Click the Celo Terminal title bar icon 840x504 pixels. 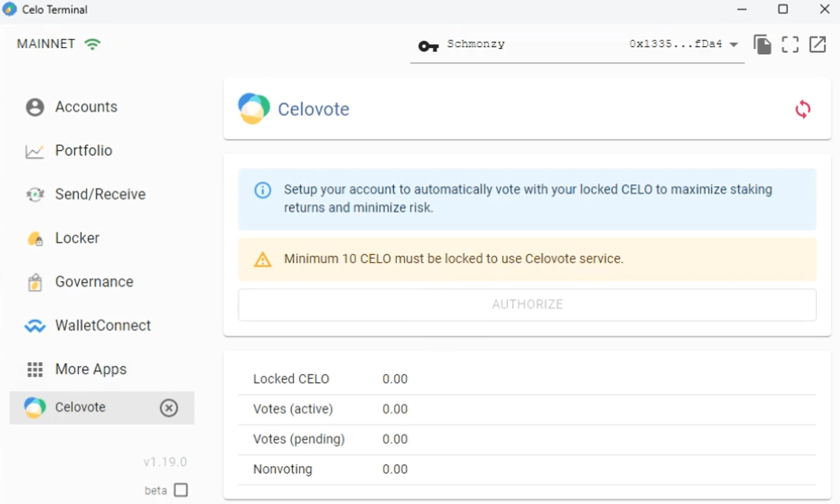point(10,9)
